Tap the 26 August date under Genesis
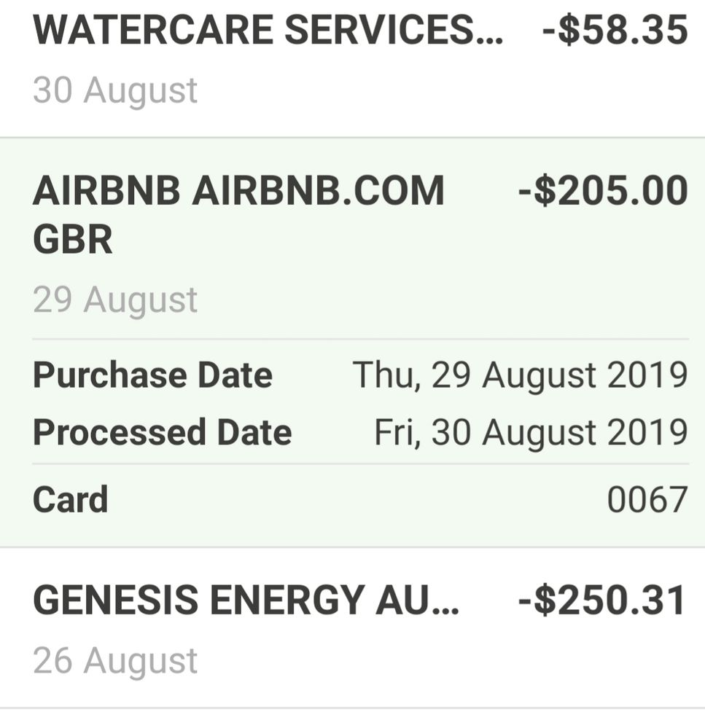 coord(115,661)
